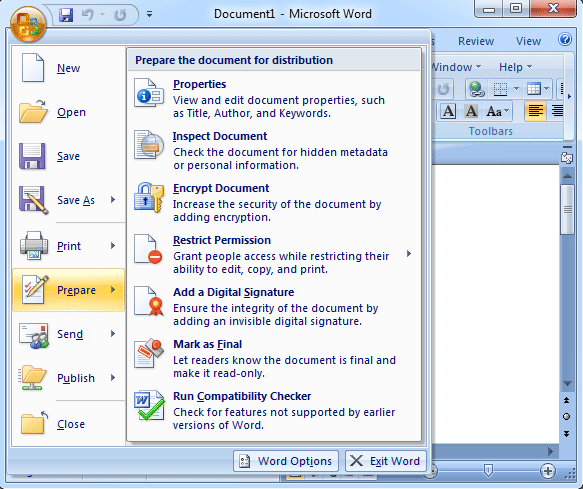Click the Send envelope icon

[34, 335]
